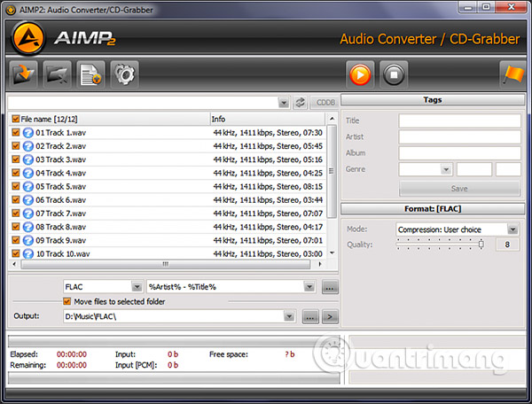The image size is (532, 404).
Task: Open the Output folder path dropdown
Action: (x=289, y=316)
